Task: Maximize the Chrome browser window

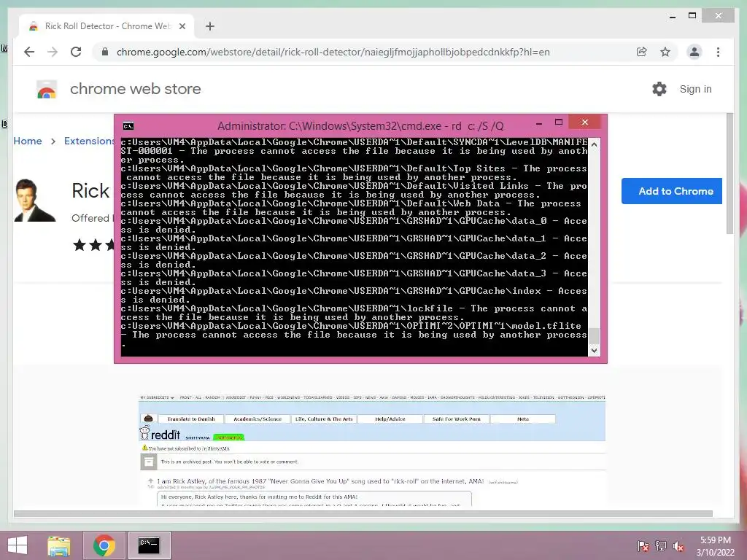Action: coord(692,16)
